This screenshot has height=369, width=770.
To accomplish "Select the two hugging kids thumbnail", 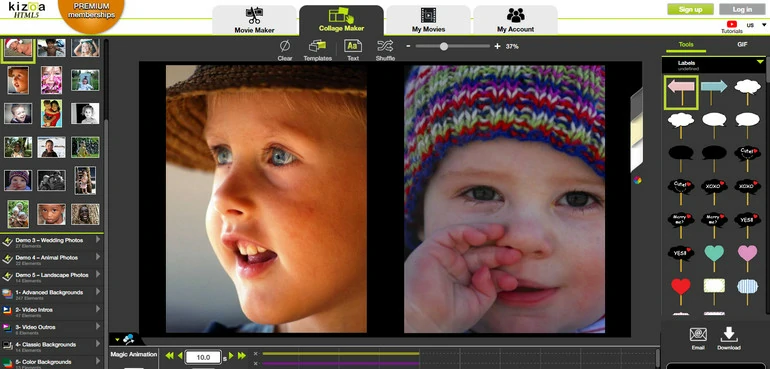I will tap(52, 114).
